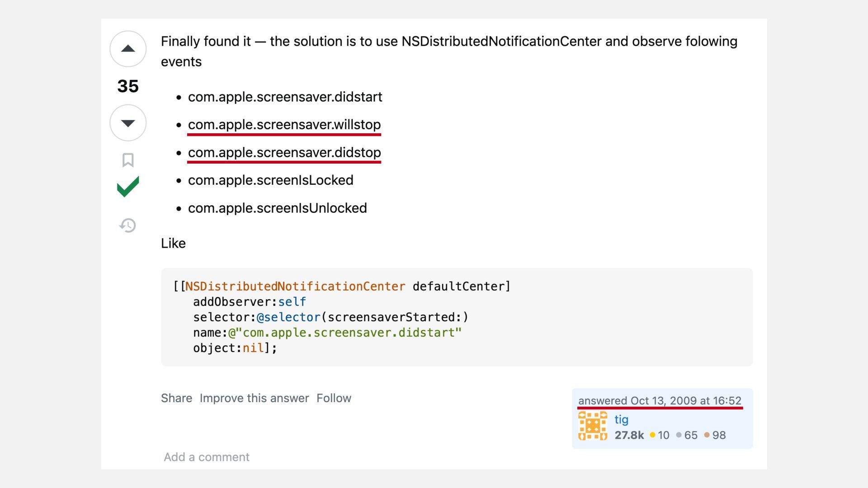Click tig's avatar image
Viewport: 868px width, 488px height.
coord(593,426)
